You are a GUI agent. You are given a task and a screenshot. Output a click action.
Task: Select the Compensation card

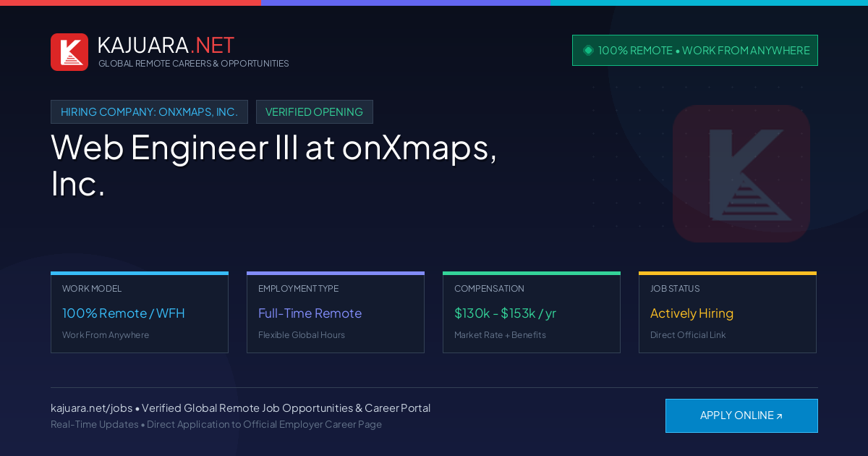(x=532, y=312)
